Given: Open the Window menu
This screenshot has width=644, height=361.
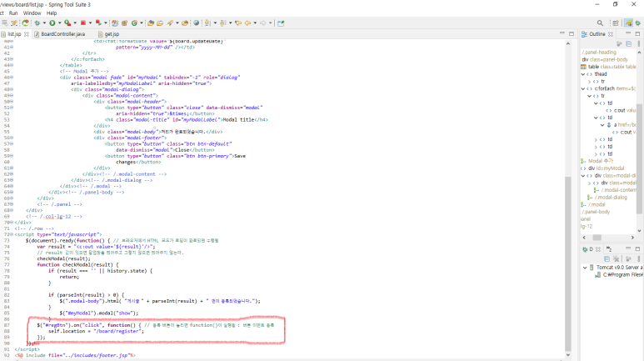Looking at the screenshot, I should (x=32, y=13).
